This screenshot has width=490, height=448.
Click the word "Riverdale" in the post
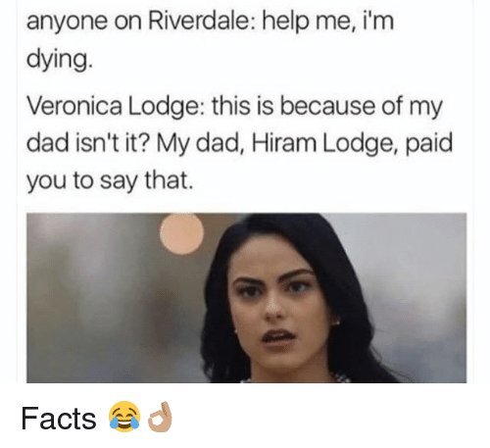200,22
